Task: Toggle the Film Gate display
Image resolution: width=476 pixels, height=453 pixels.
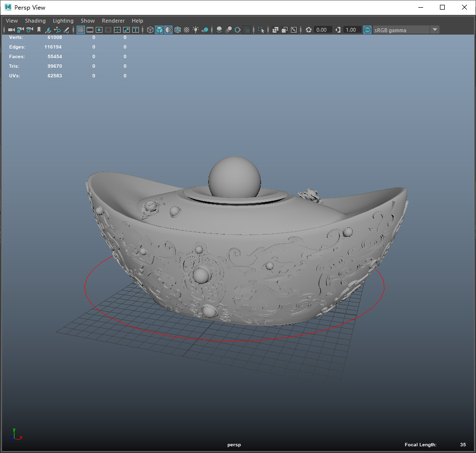Action: pyautogui.click(x=90, y=30)
